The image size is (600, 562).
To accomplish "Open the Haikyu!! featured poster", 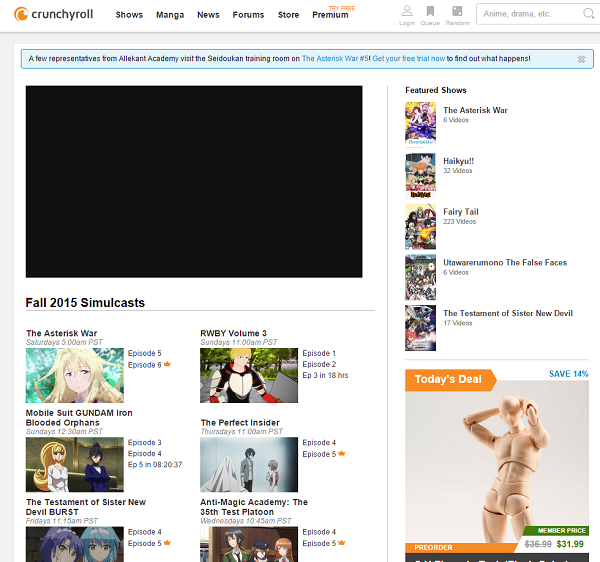I will click(420, 176).
